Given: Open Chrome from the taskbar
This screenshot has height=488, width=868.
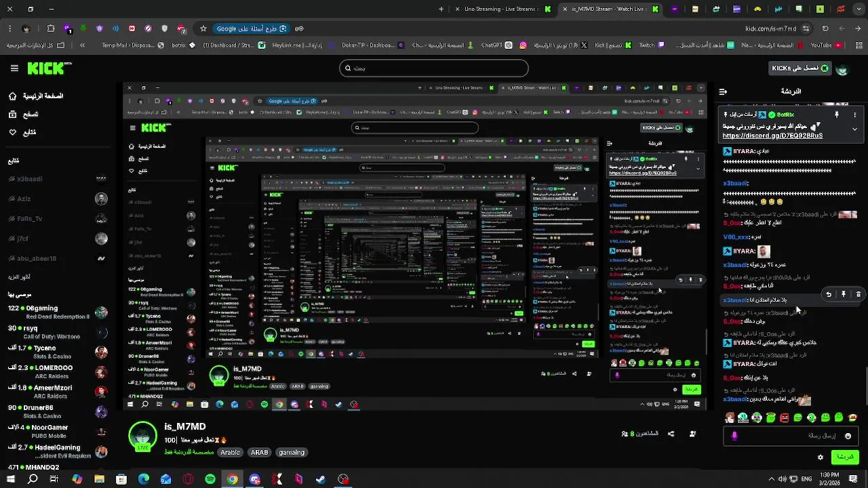Looking at the screenshot, I should click(233, 479).
